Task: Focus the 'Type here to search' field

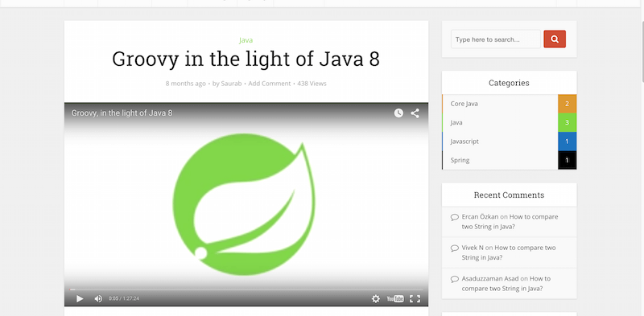Action: coord(496,39)
